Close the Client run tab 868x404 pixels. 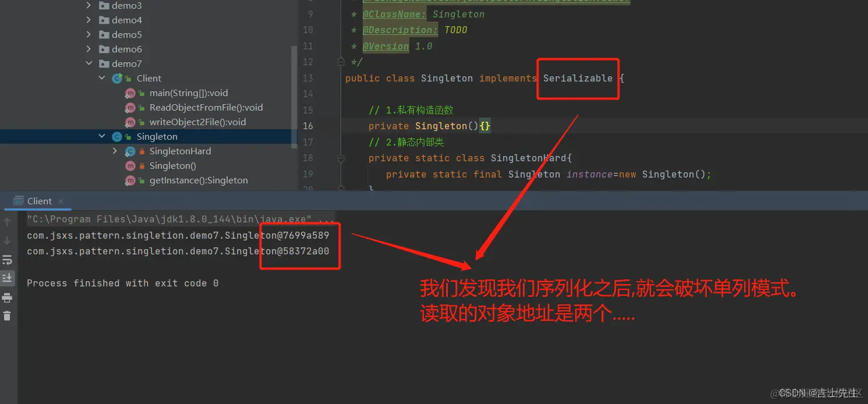pos(61,201)
